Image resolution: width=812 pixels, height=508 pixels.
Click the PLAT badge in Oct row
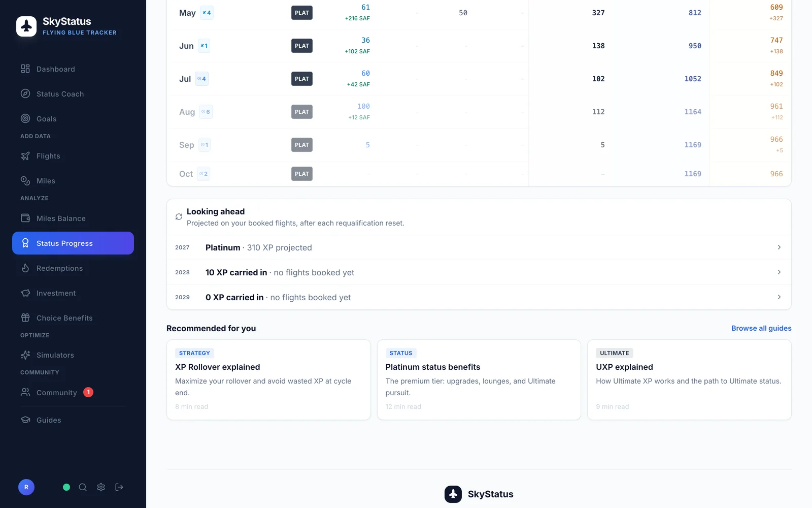[302, 174]
